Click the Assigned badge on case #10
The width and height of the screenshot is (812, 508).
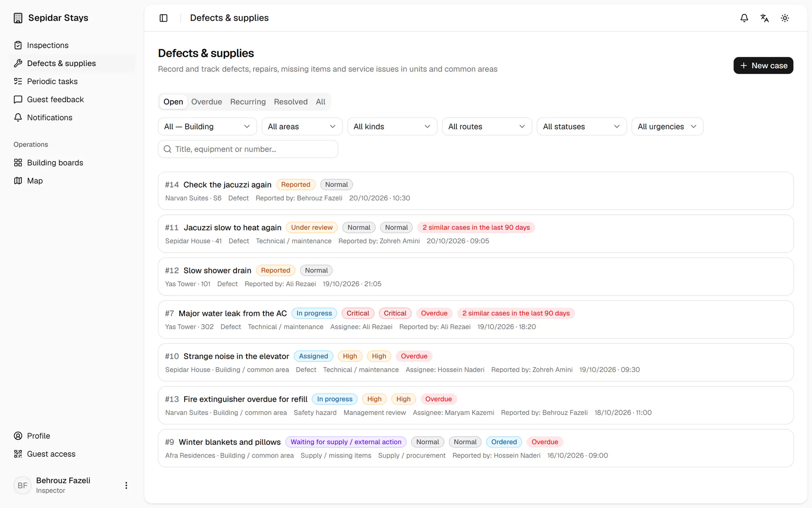click(x=313, y=356)
